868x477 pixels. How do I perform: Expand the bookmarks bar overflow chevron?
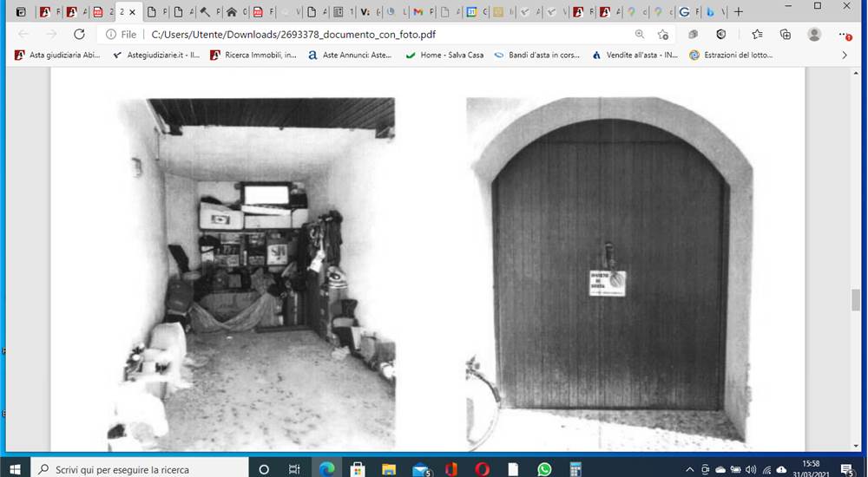click(x=845, y=55)
